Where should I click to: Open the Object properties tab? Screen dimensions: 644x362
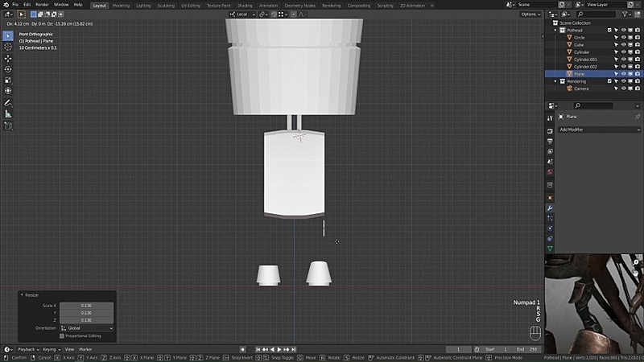pos(550,198)
